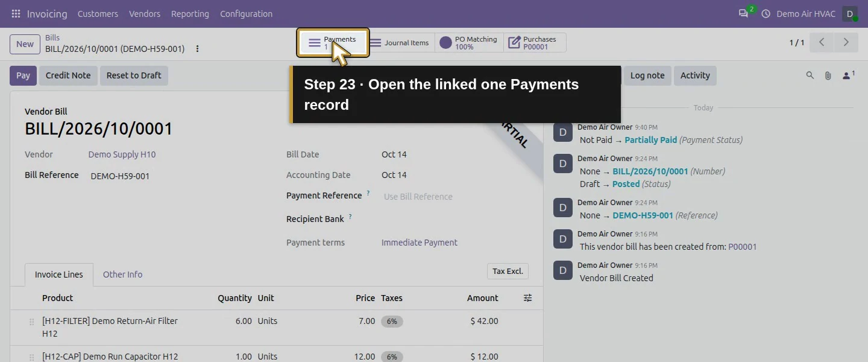Open the Customers menu
868x362 pixels.
[x=98, y=13]
